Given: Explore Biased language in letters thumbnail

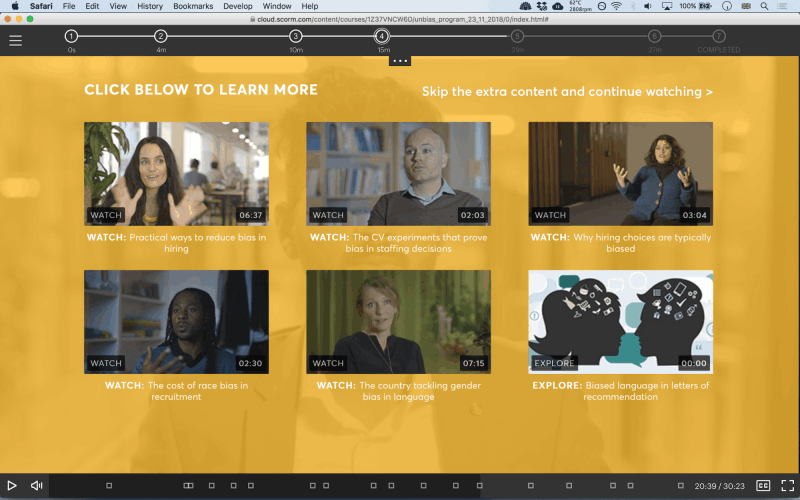Looking at the screenshot, I should pos(620,322).
